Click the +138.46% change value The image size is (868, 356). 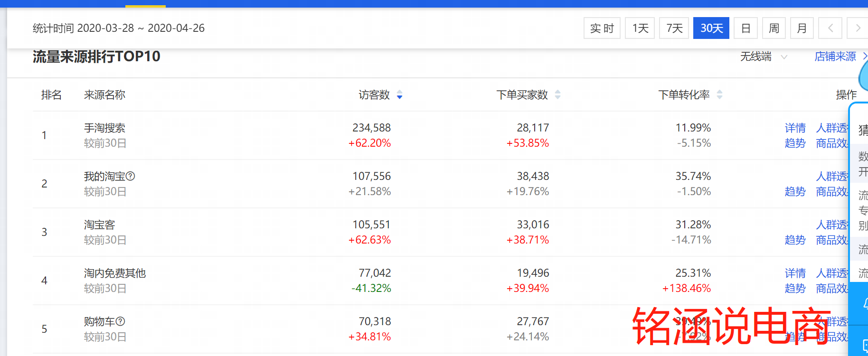tap(687, 288)
